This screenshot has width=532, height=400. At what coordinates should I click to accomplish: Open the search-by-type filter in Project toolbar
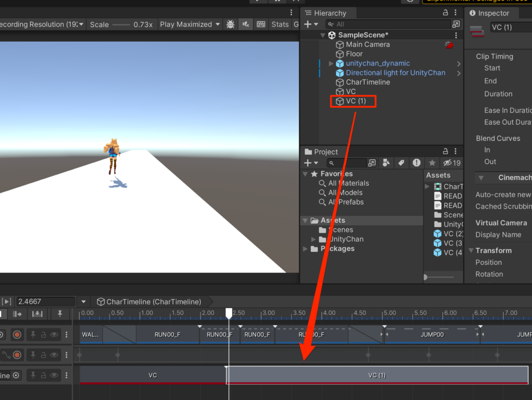tap(386, 163)
